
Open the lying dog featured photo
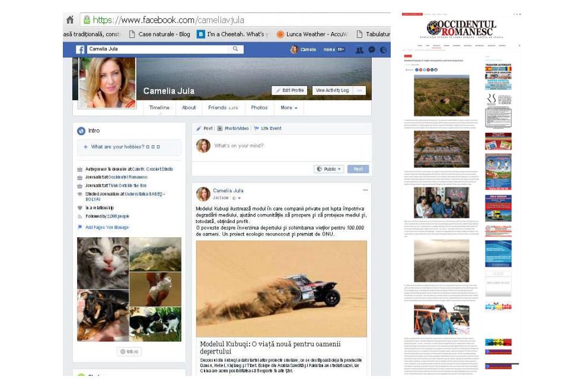[103, 315]
